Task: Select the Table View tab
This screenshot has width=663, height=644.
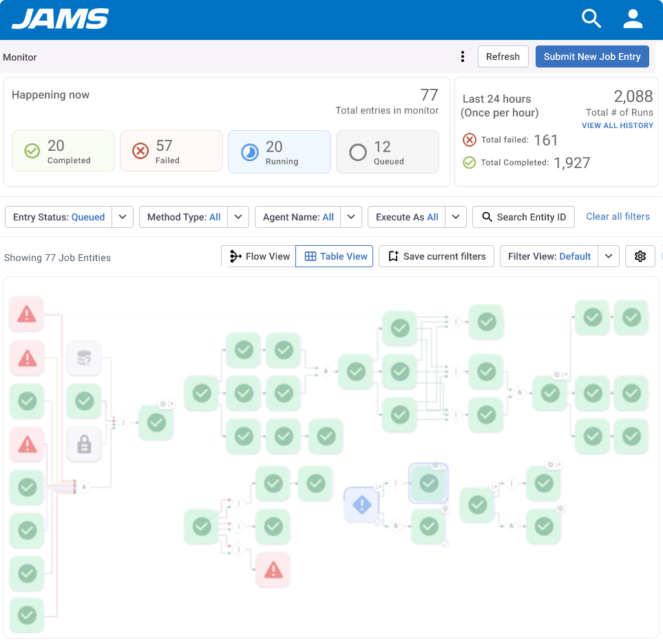Action: (x=334, y=256)
